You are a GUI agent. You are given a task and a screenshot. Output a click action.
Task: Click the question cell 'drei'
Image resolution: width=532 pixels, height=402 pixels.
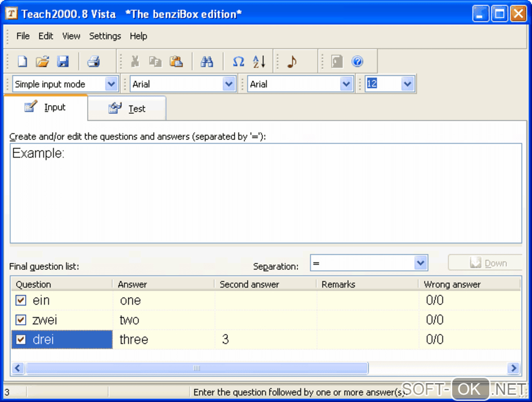[62, 339]
